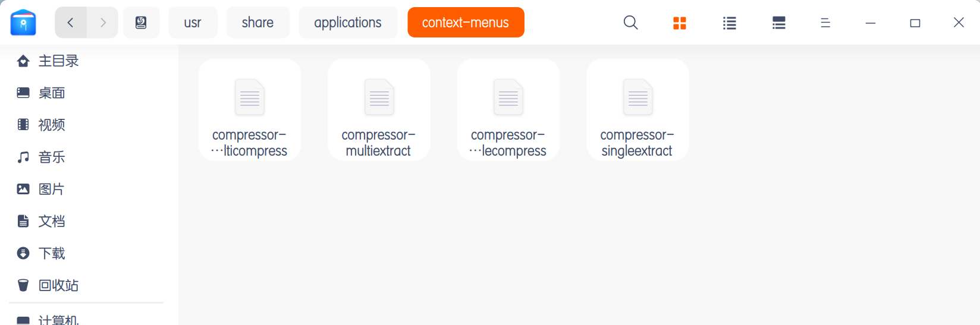Go forward to next folder
Image resolution: width=980 pixels, height=325 pixels.
(103, 23)
